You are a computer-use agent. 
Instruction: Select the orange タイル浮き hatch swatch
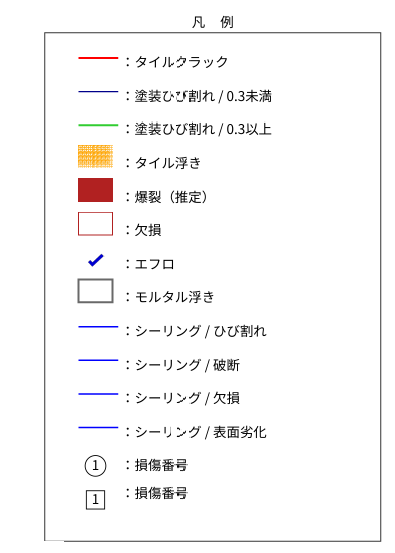pyautogui.click(x=96, y=156)
